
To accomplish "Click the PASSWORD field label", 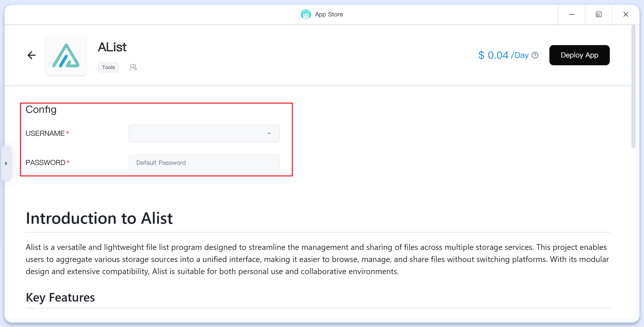I will 46,162.
